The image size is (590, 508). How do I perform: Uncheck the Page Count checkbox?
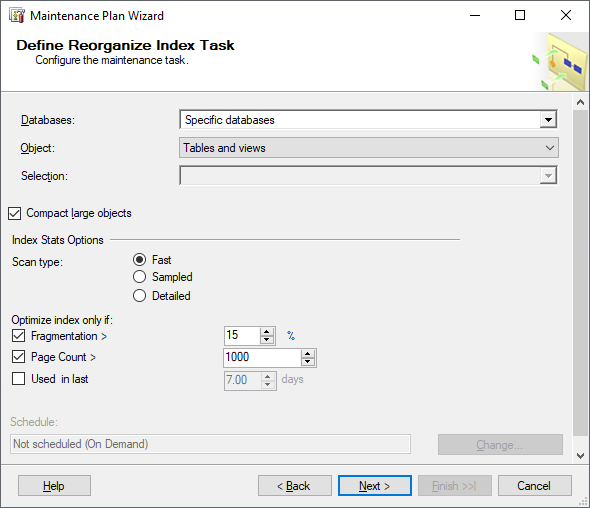(x=18, y=357)
